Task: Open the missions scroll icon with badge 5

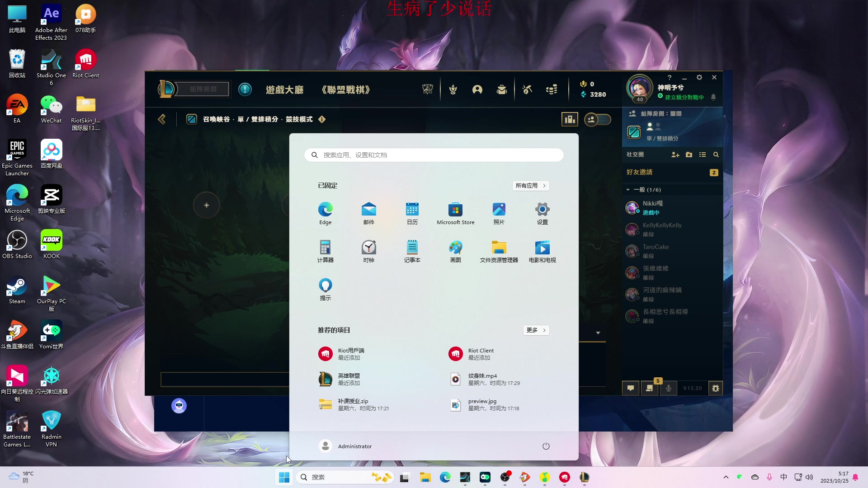Action: click(650, 388)
